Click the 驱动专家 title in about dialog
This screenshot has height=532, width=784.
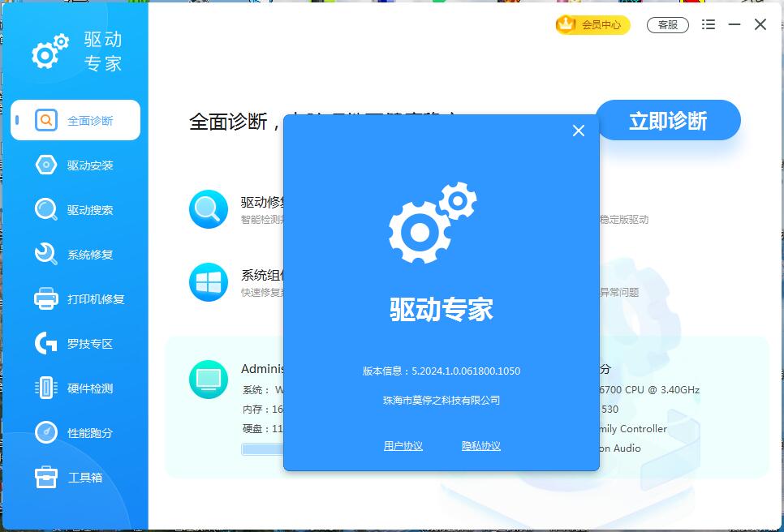point(442,309)
